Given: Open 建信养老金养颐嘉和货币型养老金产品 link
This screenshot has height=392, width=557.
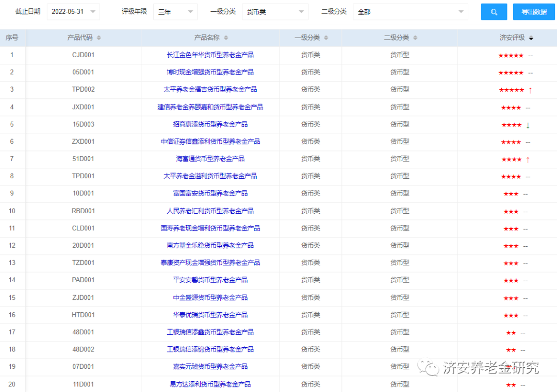Looking at the screenshot, I should tap(210, 107).
